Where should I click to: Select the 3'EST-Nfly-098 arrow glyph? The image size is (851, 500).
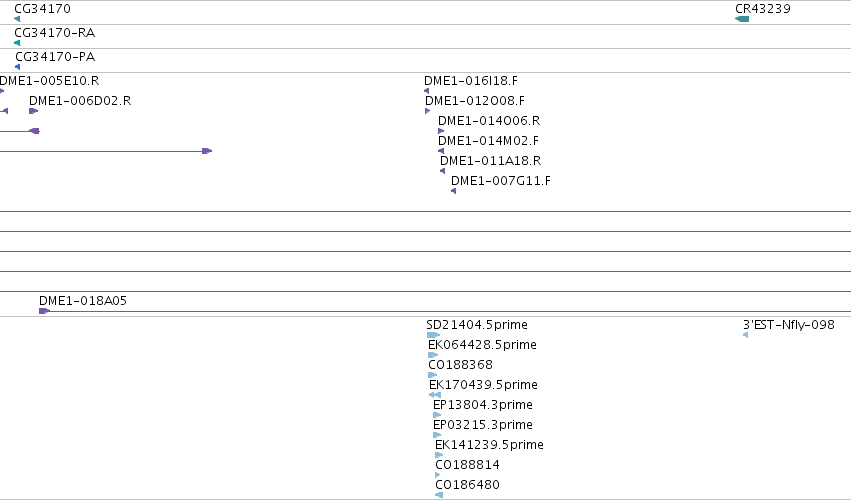pos(746,335)
